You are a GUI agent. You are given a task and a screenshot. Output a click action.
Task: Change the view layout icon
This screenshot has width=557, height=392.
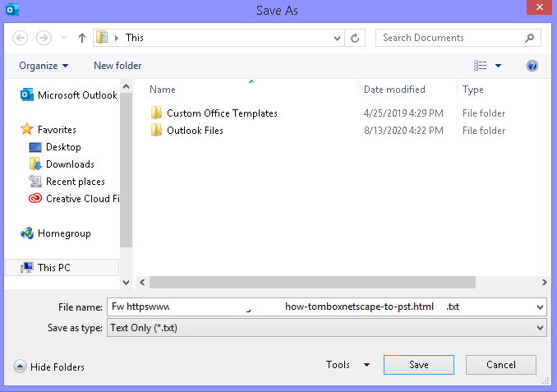pyautogui.click(x=481, y=66)
